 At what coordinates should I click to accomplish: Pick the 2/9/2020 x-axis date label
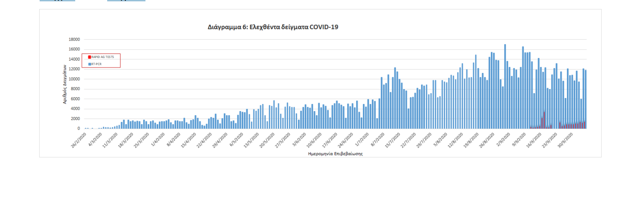pos(503,138)
